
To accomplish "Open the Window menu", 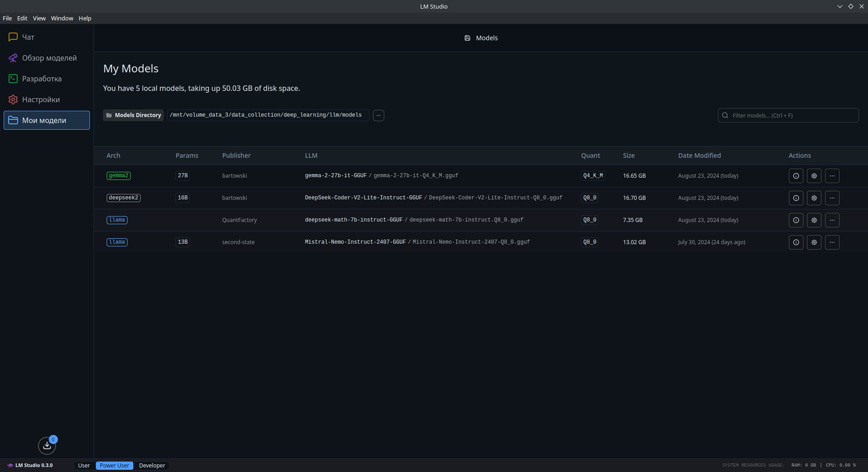I will [x=62, y=18].
